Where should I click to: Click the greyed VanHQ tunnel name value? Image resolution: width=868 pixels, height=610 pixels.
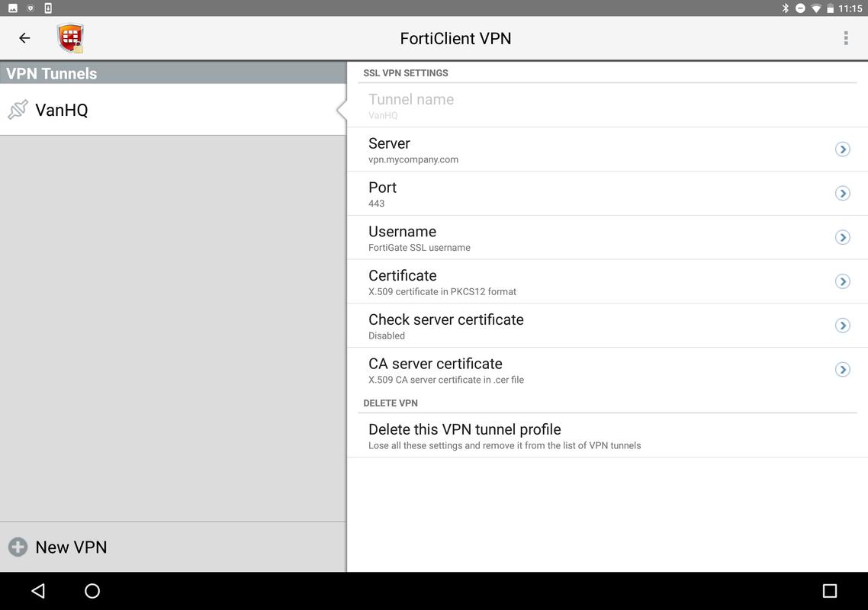point(383,115)
